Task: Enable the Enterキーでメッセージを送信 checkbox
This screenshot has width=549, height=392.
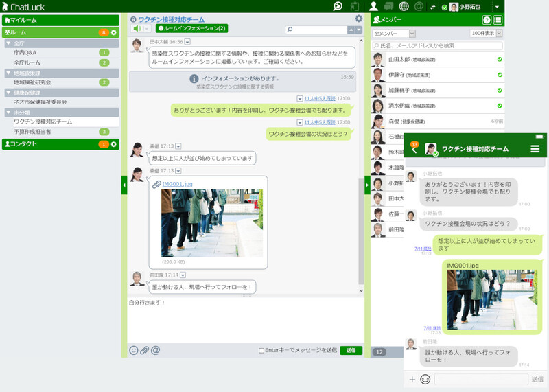Action: (x=261, y=350)
